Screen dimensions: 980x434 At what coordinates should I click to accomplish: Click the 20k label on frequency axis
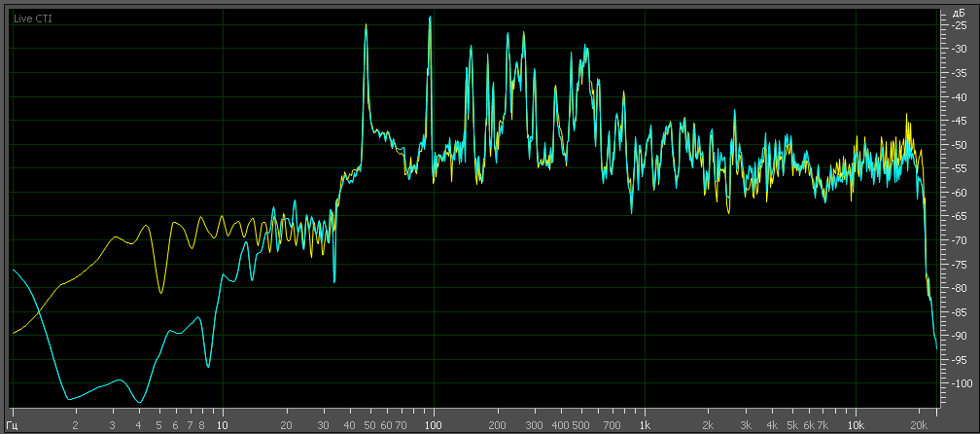[919, 425]
